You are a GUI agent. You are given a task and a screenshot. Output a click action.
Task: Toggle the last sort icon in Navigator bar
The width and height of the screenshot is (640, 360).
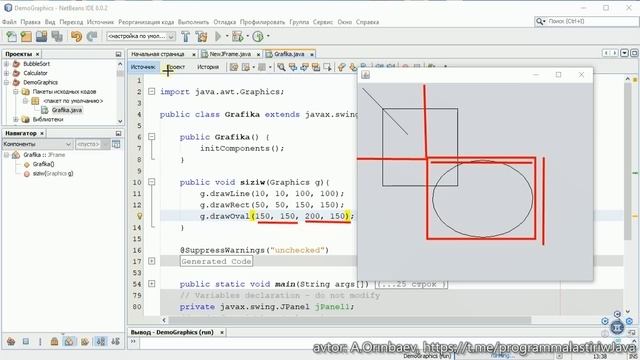pyautogui.click(x=116, y=342)
